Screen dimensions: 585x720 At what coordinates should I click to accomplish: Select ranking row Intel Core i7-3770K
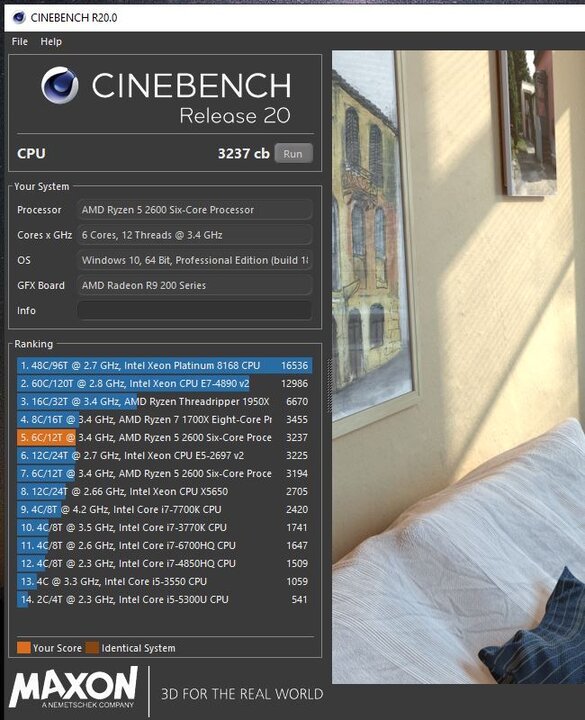tap(164, 527)
